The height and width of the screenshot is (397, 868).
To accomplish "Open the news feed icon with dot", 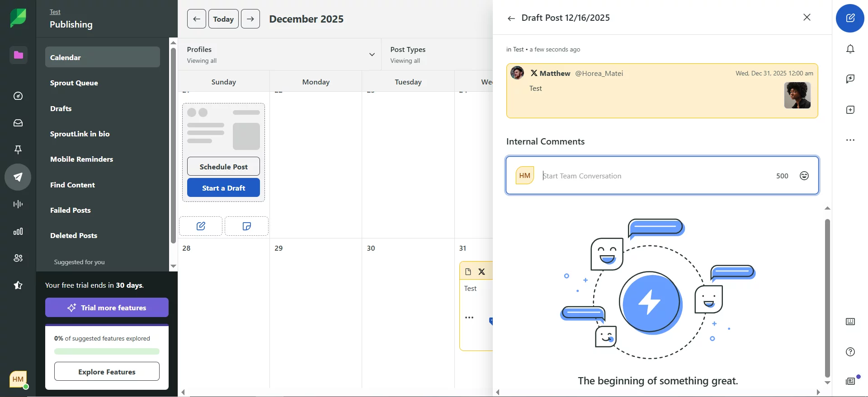I will [x=851, y=381].
